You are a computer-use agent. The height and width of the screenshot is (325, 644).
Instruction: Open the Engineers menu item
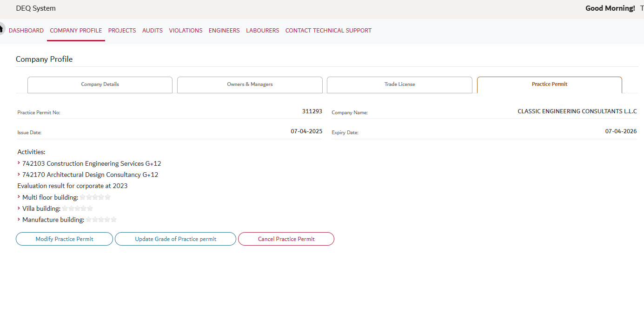224,31
